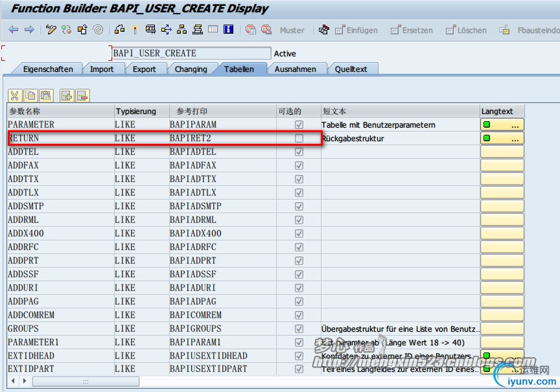Toggle optional checkbox for EXTIDHEAD row
Image resolution: width=560 pixels, height=392 pixels.
point(299,356)
